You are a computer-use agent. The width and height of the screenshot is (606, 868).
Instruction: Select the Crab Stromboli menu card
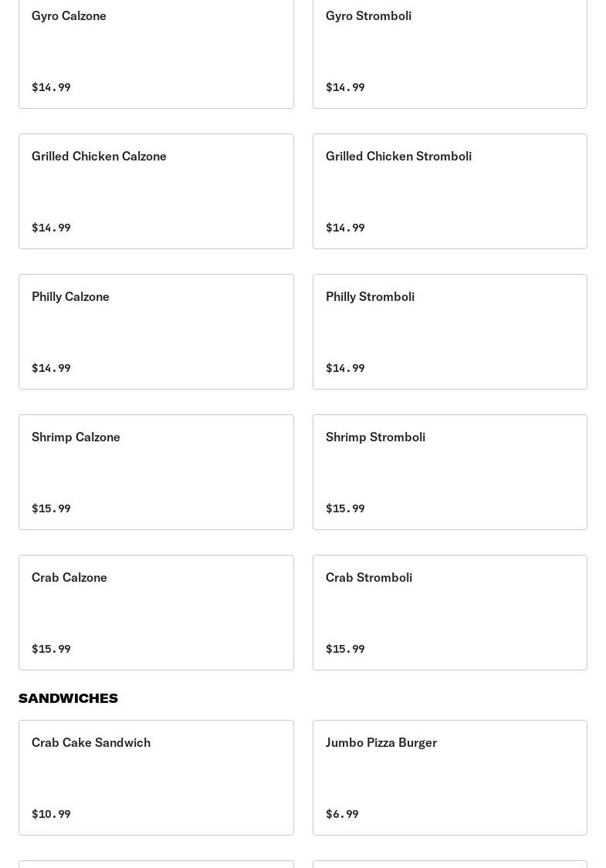[x=449, y=612]
